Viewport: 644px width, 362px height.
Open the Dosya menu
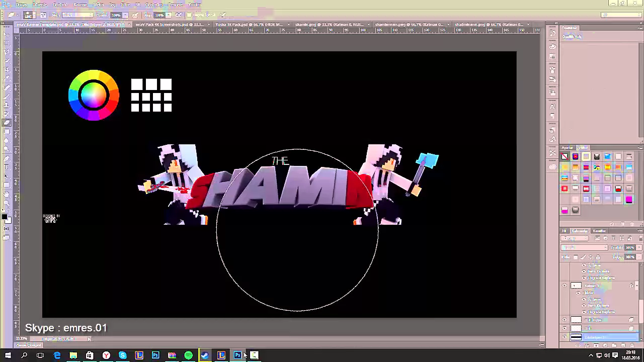click(x=21, y=5)
